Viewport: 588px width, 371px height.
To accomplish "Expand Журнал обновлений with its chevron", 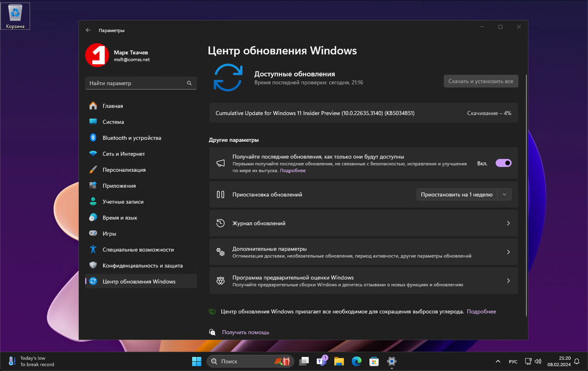I will click(508, 223).
